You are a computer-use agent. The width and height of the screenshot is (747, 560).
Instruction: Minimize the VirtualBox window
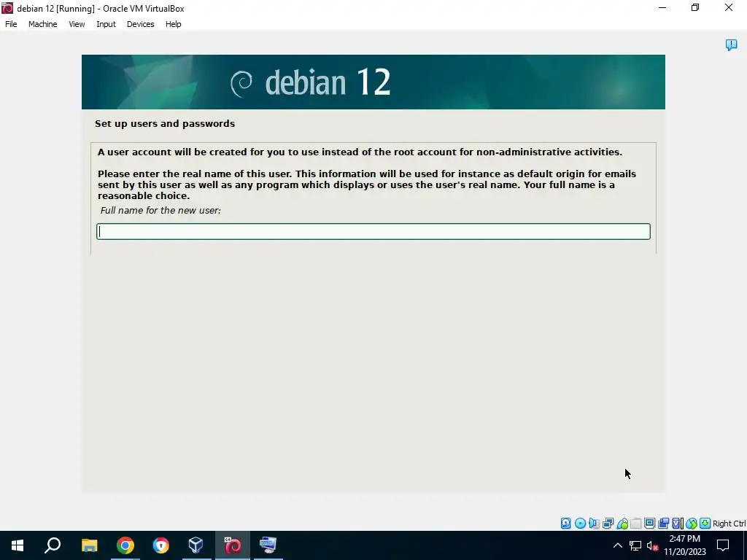tap(662, 8)
